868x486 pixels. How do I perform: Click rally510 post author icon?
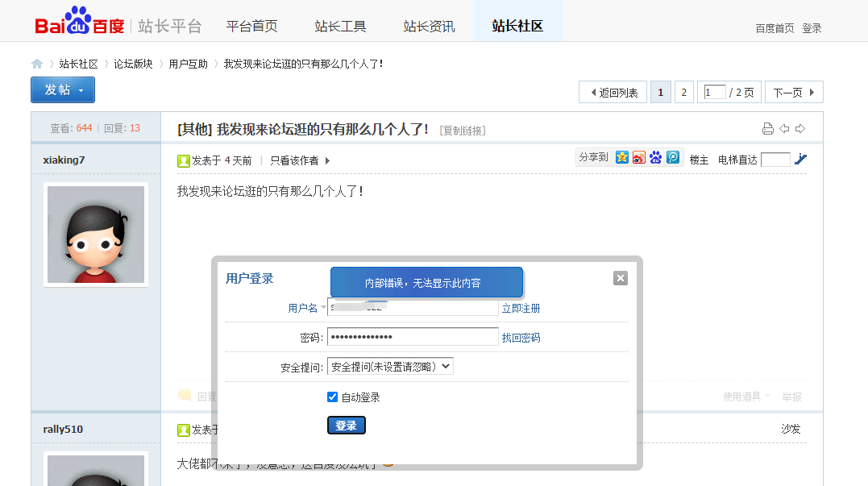click(x=183, y=430)
